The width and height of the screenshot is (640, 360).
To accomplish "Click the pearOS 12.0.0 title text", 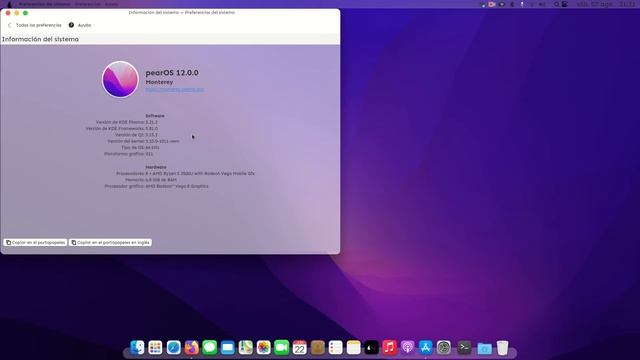I will click(x=172, y=73).
